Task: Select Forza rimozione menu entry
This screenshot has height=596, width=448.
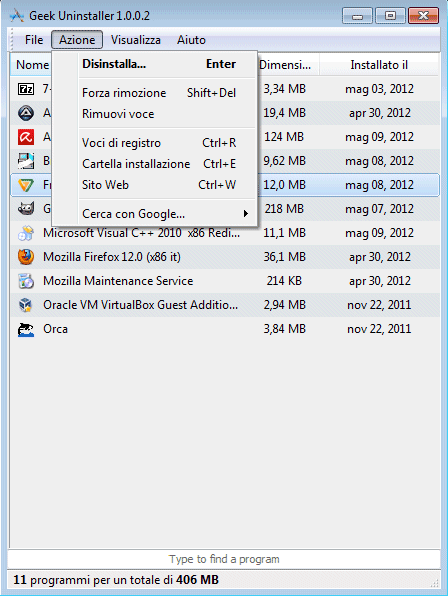Action: tap(155, 93)
